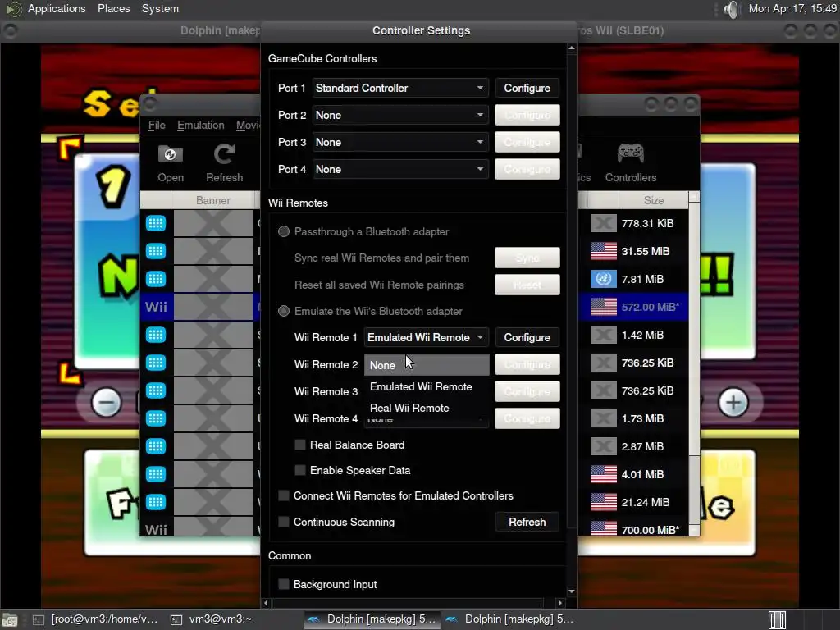840x630 pixels.
Task: Click the US flag beside 21.24 MiB
Action: click(603, 502)
